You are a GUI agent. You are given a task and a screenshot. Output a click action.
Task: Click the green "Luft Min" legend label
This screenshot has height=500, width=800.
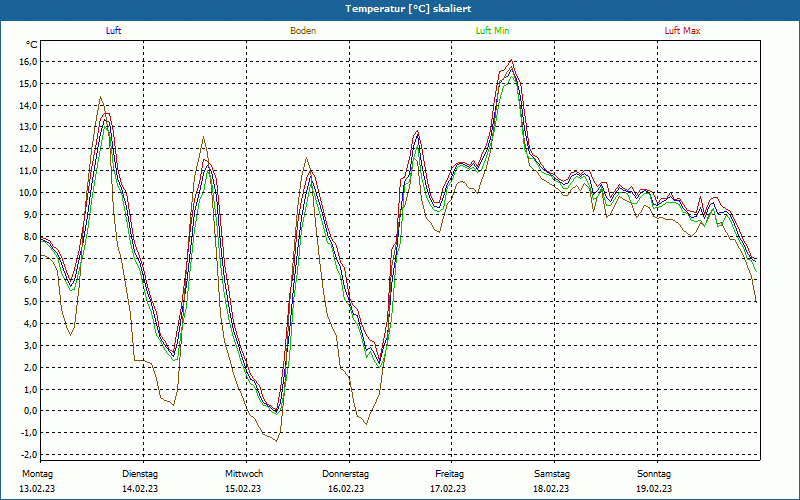pyautogui.click(x=492, y=31)
